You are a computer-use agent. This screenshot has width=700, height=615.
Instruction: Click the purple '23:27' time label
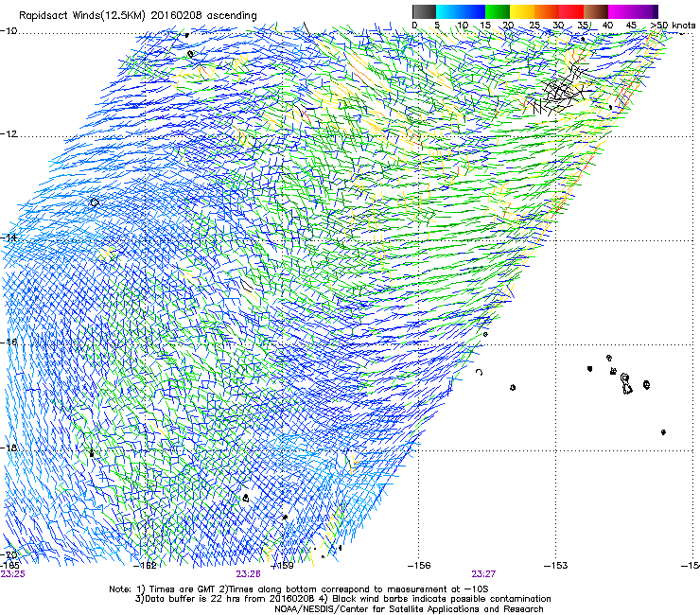point(483,574)
